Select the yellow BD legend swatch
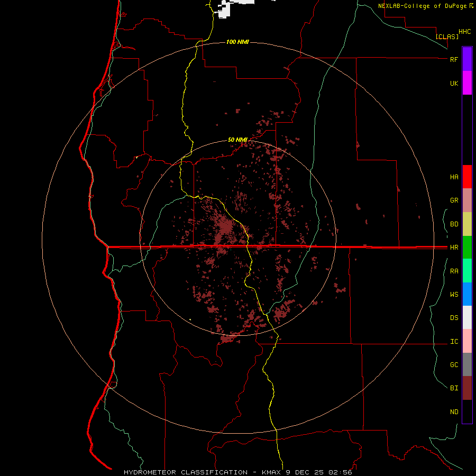 467,224
